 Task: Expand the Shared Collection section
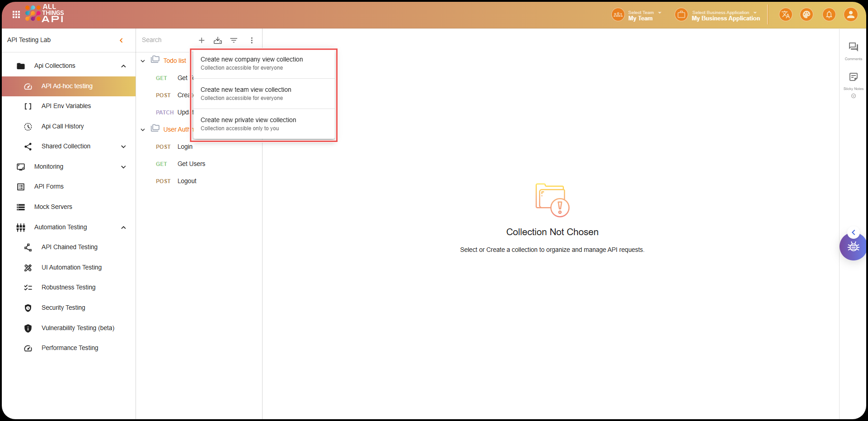point(123,147)
